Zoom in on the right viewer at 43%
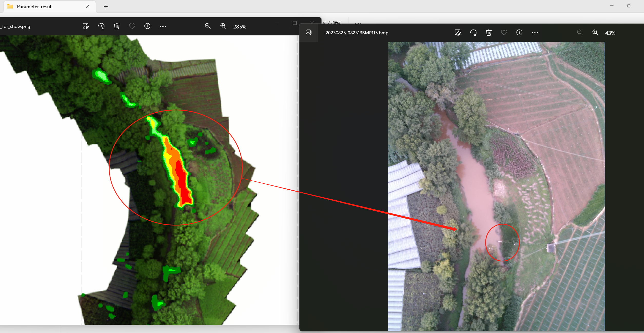The width and height of the screenshot is (644, 333). (x=595, y=33)
